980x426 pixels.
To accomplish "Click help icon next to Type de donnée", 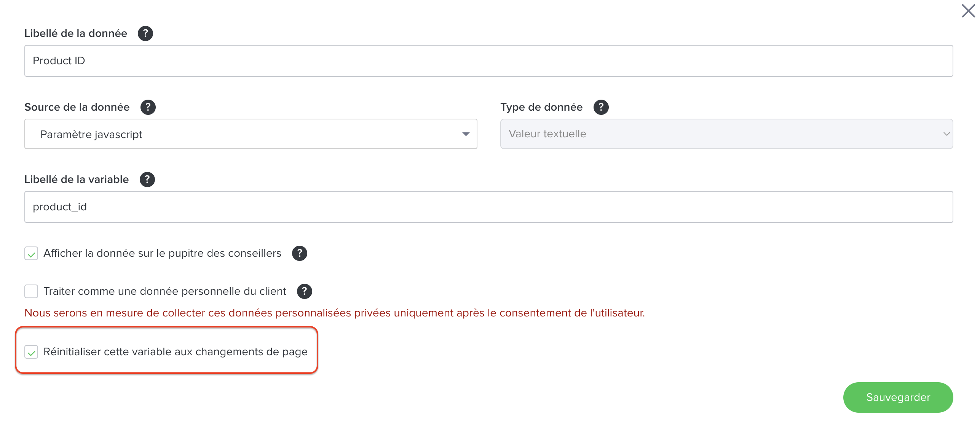I will coord(601,107).
